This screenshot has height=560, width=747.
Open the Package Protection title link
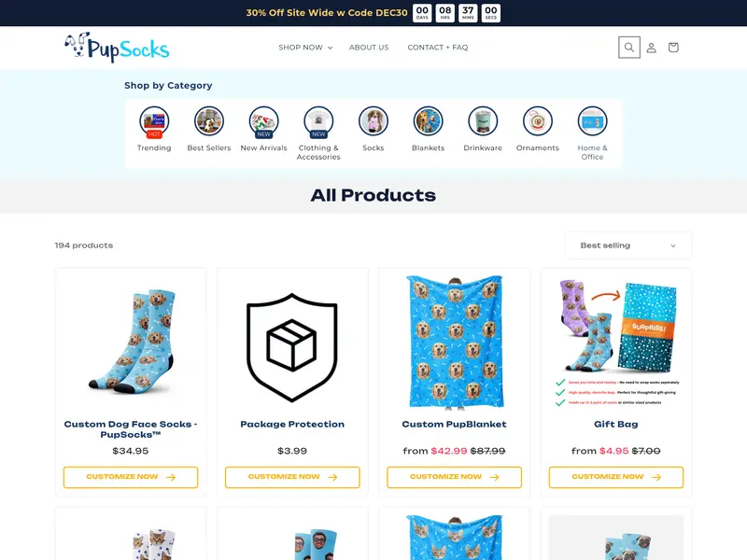292,424
